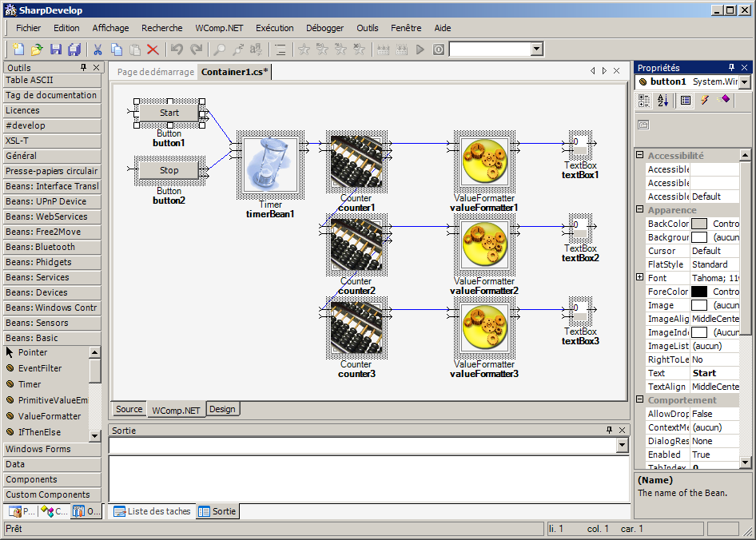
Task: Click the Replace icon in the toolbar
Action: [x=256, y=50]
